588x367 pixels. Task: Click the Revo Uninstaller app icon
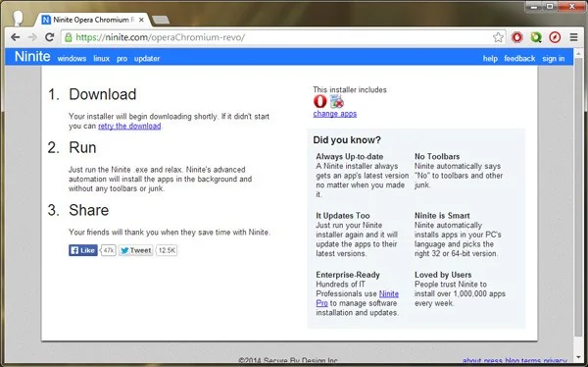(x=337, y=101)
